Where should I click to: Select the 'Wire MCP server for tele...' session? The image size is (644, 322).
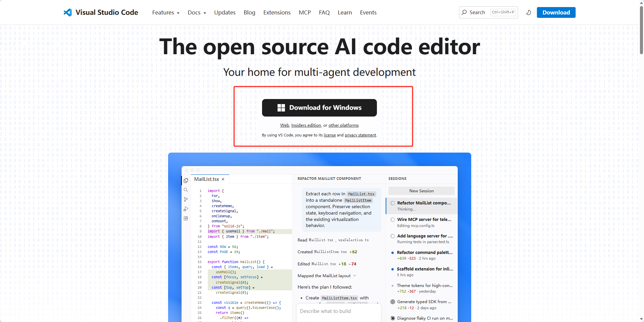coord(422,222)
